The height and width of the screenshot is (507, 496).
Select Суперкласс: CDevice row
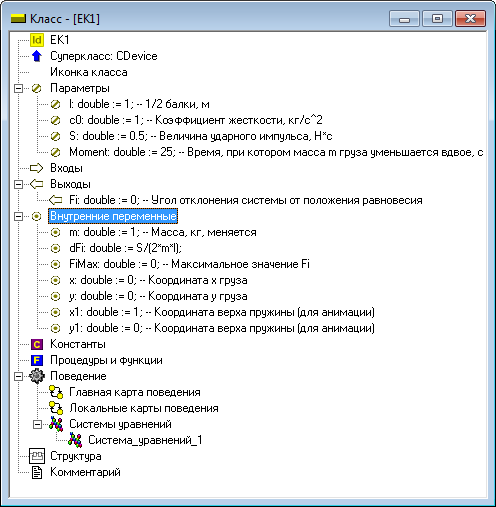(104, 56)
